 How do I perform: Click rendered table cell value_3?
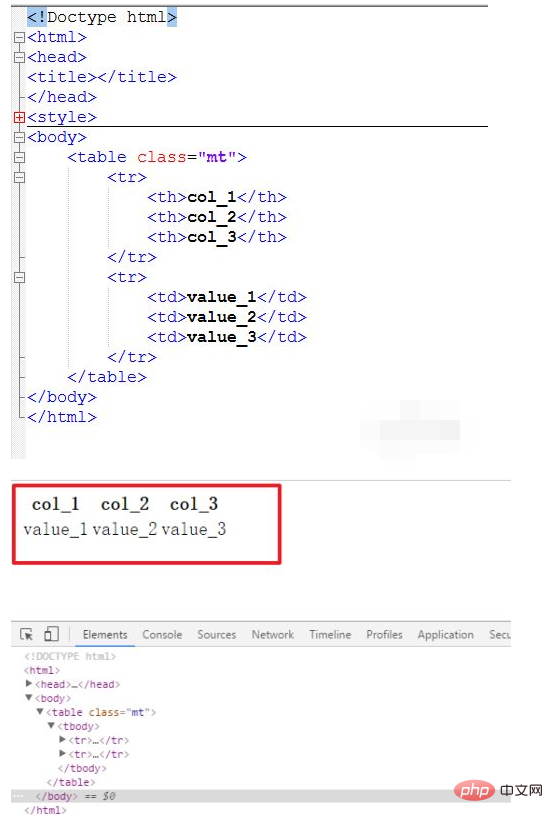pos(194,529)
